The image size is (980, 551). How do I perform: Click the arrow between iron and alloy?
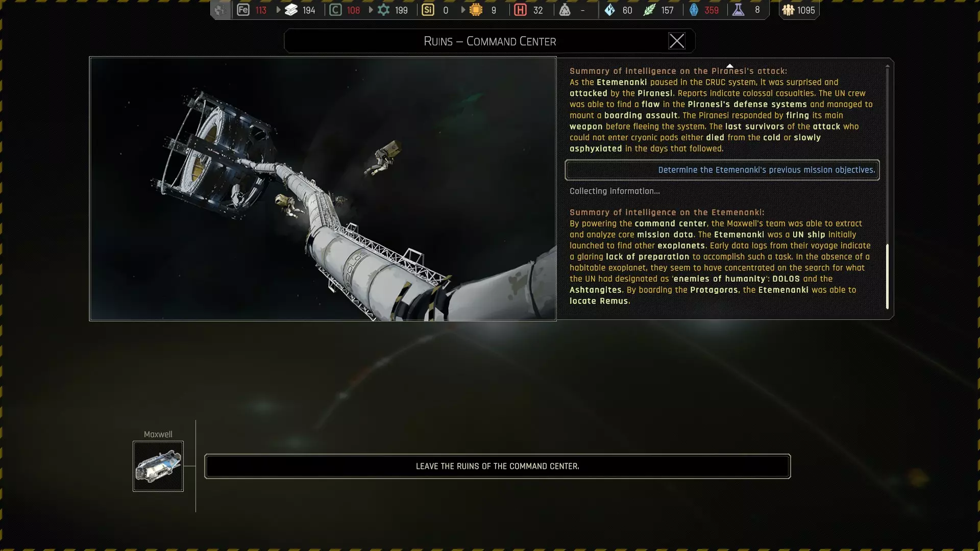[278, 10]
